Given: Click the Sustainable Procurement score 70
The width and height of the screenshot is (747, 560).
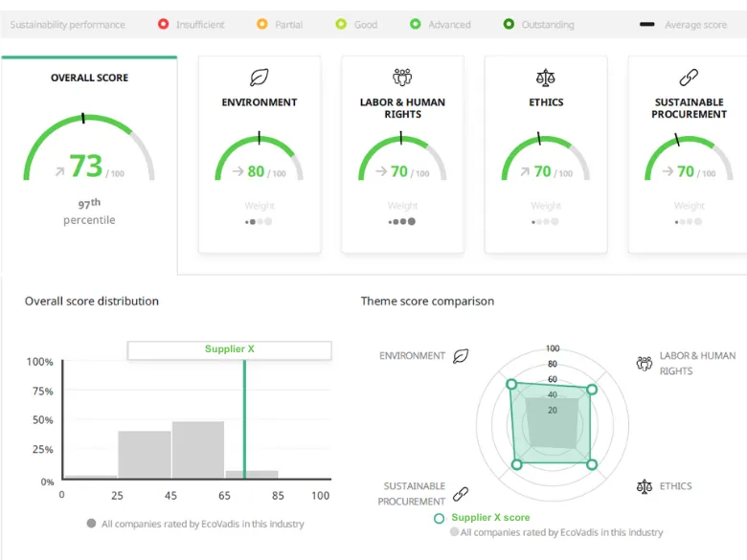Looking at the screenshot, I should pos(686,171).
